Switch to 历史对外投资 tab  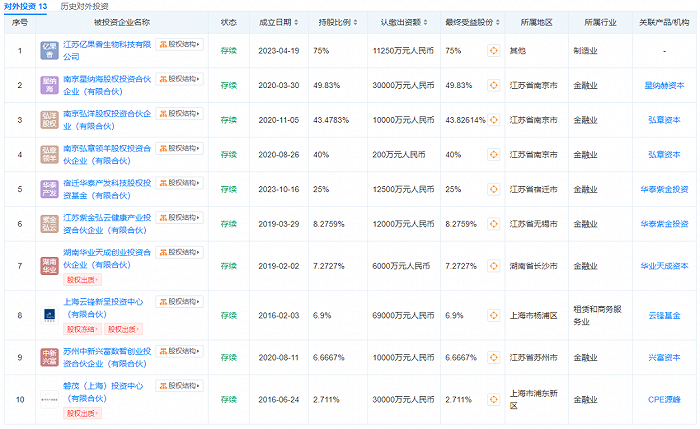point(85,6)
